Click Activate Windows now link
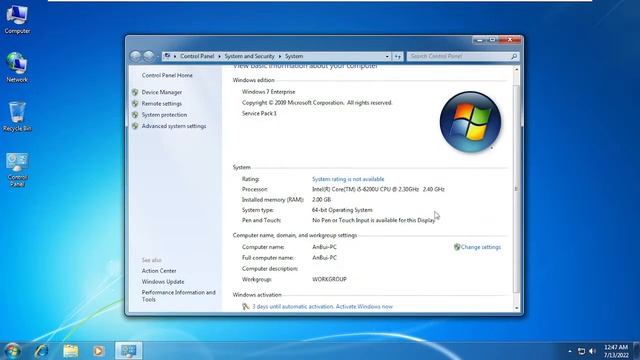 click(364, 307)
